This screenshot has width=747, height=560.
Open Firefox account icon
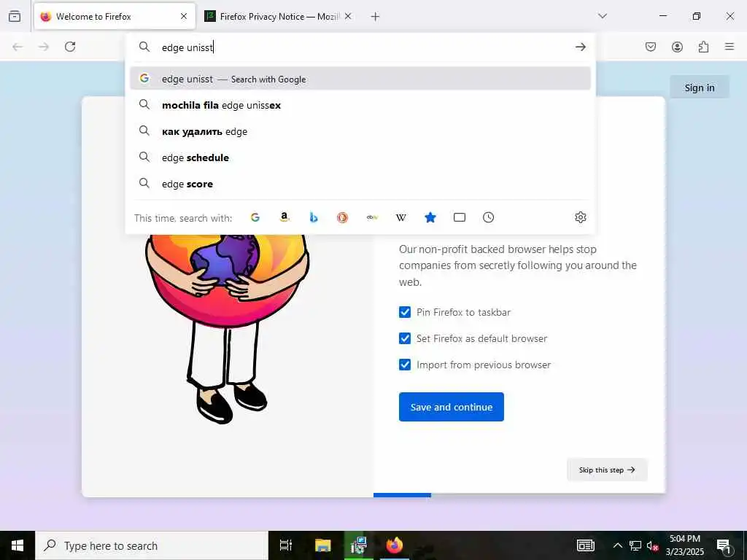[677, 47]
